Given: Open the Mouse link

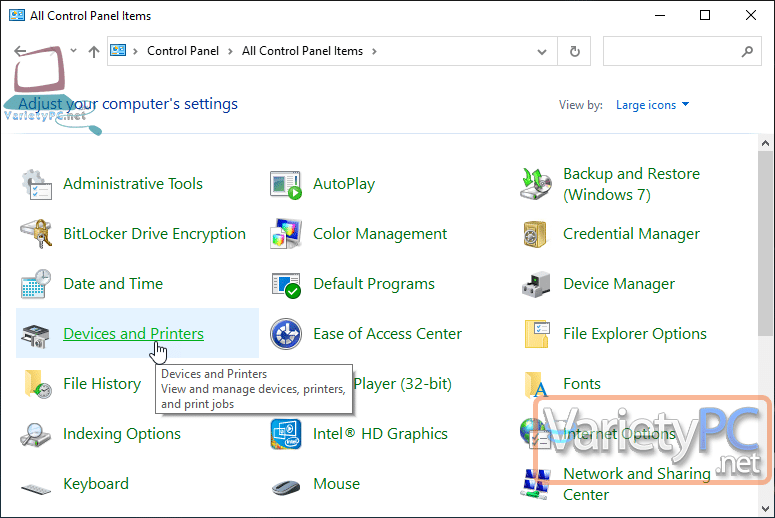Looking at the screenshot, I should 337,484.
